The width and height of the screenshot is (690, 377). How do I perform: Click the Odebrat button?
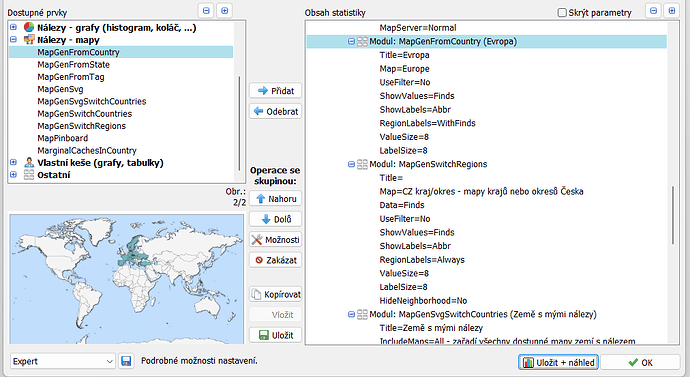[x=275, y=111]
